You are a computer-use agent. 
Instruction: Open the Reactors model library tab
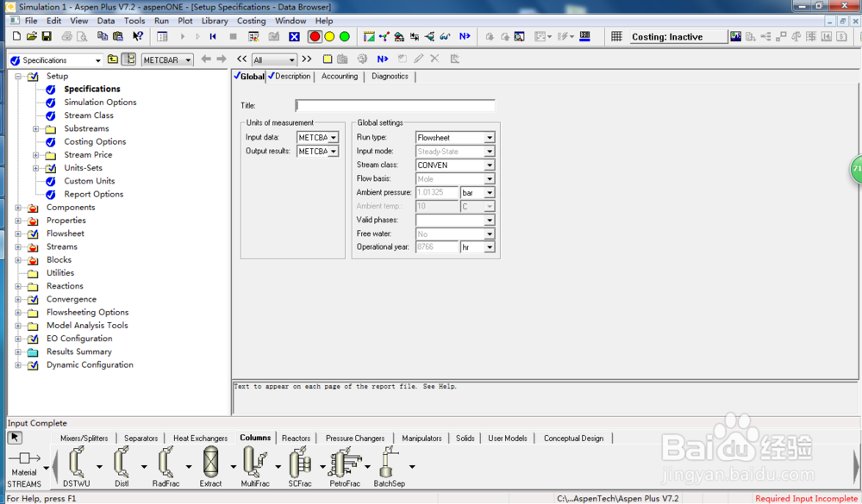pos(296,438)
